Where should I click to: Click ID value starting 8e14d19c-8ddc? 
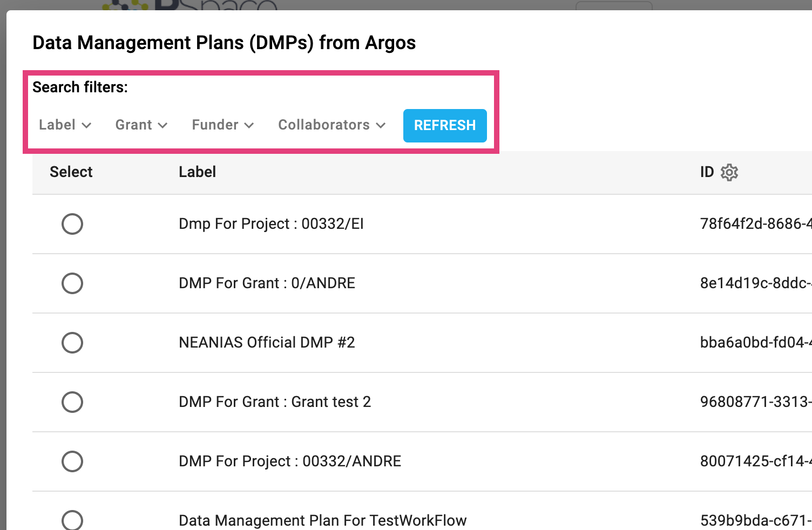click(756, 283)
